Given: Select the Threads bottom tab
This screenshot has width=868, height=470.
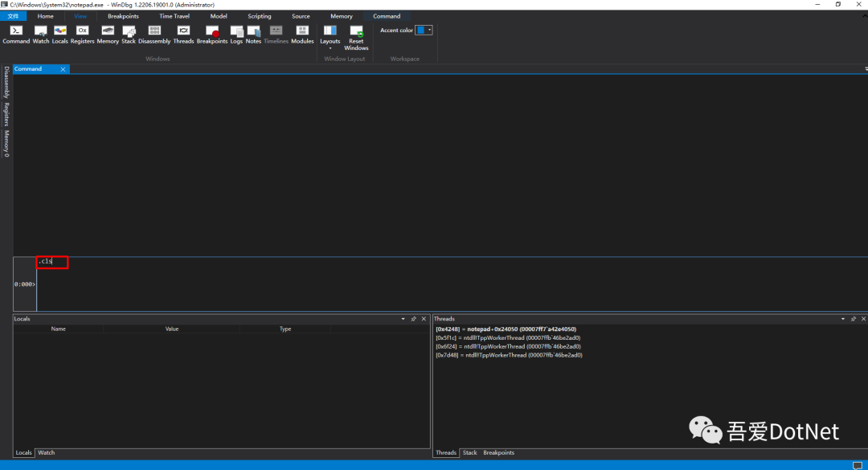Looking at the screenshot, I should [445, 453].
